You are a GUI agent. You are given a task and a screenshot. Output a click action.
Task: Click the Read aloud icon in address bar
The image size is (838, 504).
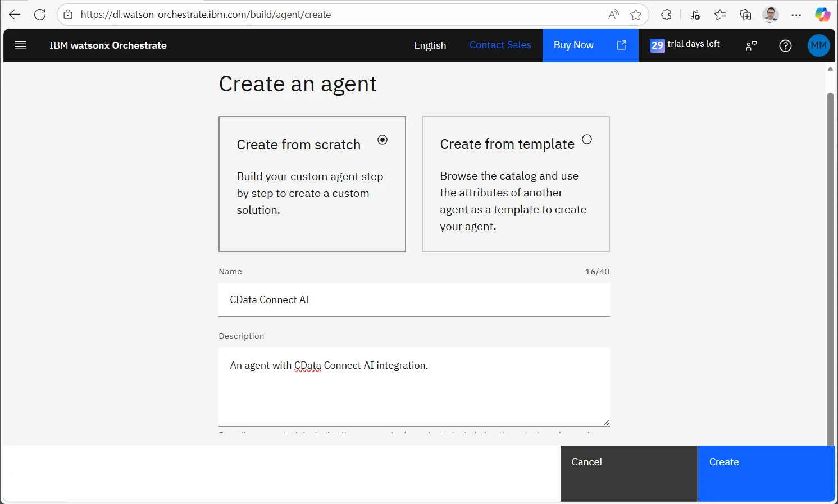click(613, 15)
